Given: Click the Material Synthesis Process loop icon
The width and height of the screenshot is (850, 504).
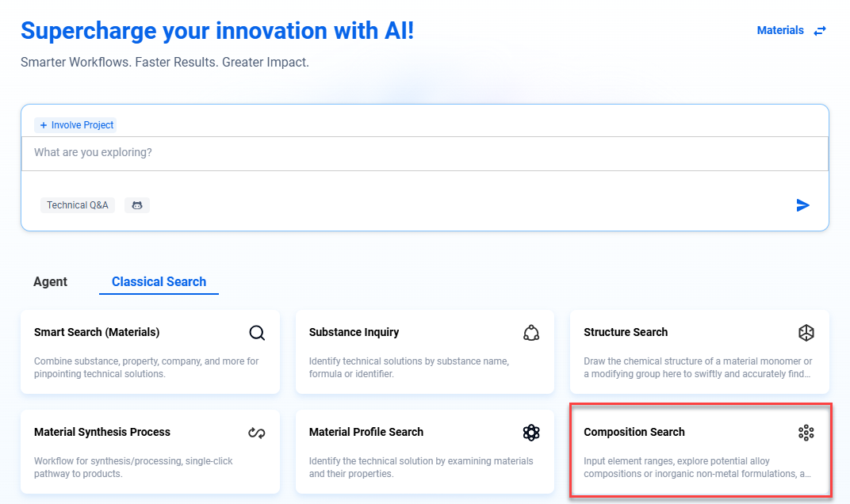Looking at the screenshot, I should (x=257, y=433).
